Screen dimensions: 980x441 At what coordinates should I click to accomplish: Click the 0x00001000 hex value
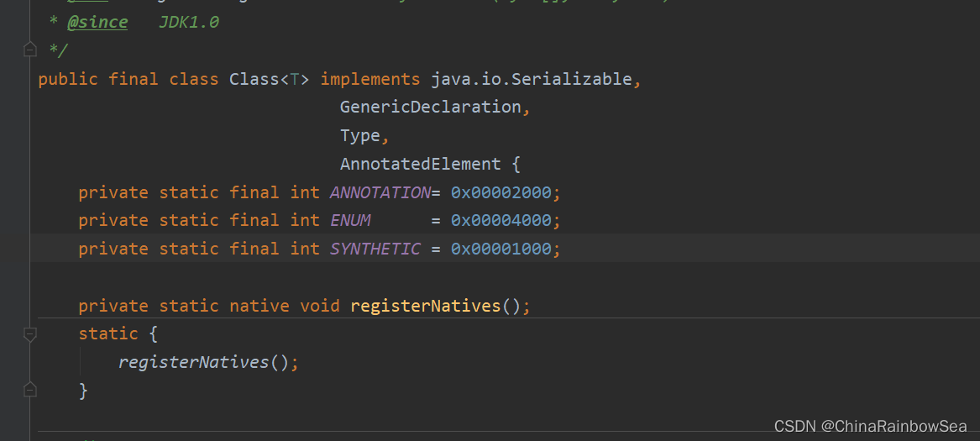501,249
